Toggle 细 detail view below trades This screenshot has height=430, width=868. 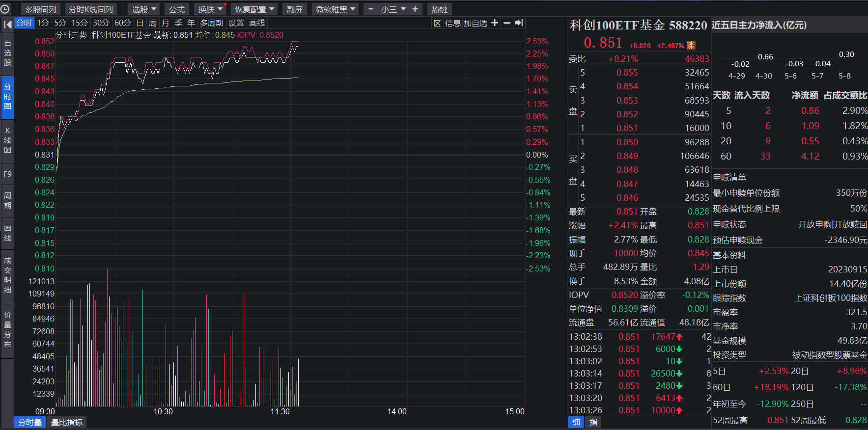tap(576, 422)
